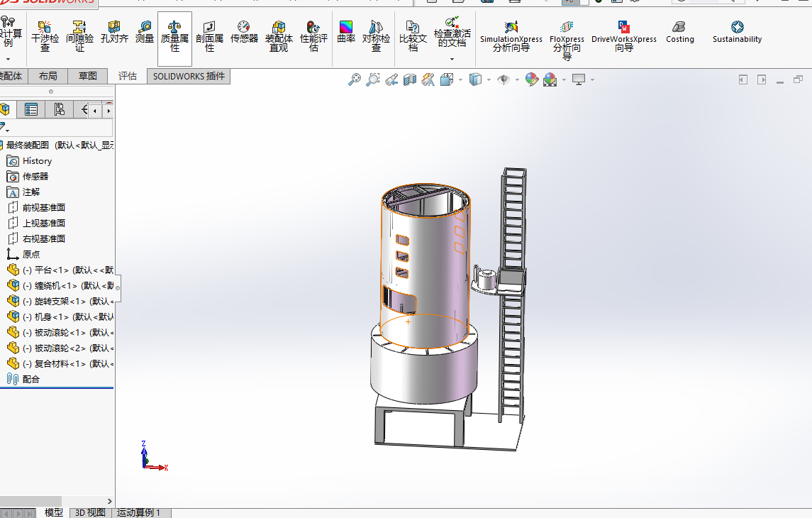Select 被动滚轮<2> component in tree
Screen dimensions: 812x518
point(60,348)
